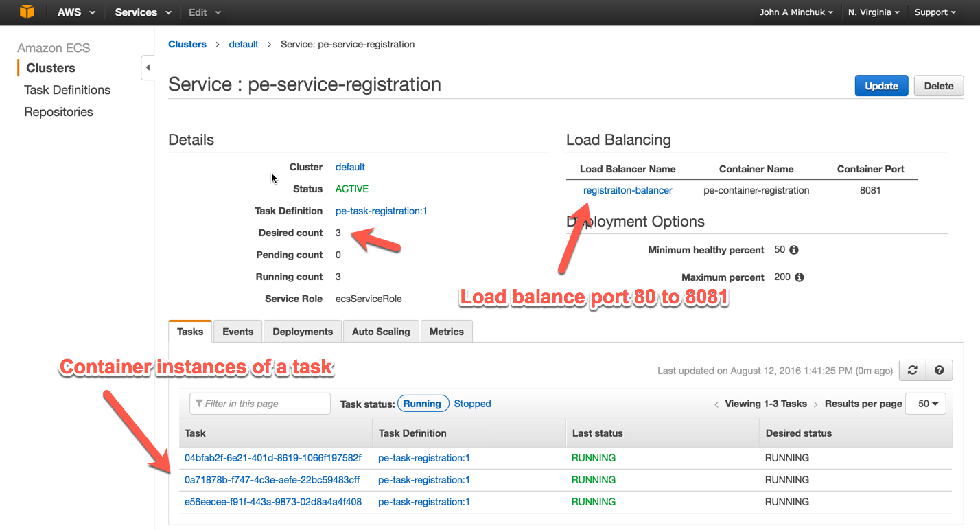Collapse the left sidebar panel arrow
Viewport: 980px width, 530px height.
(x=148, y=68)
